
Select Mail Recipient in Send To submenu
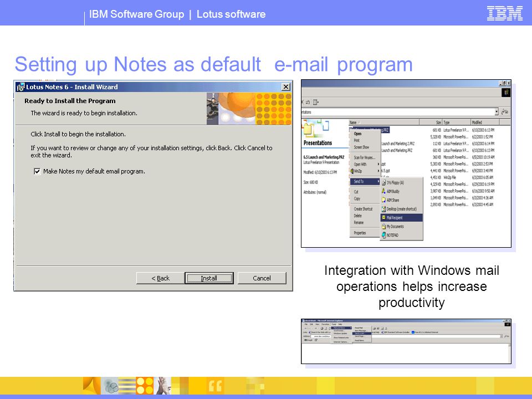(401, 218)
